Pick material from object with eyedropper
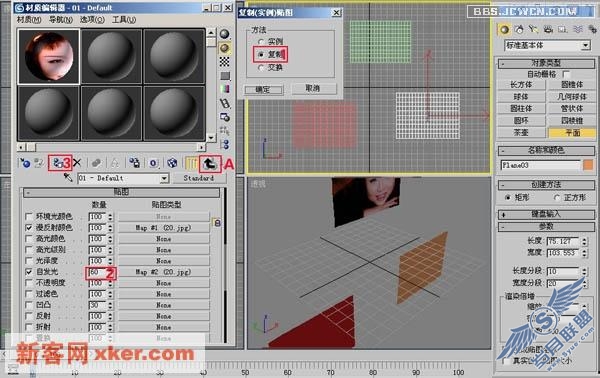This screenshot has height=378, width=600. 68,178
